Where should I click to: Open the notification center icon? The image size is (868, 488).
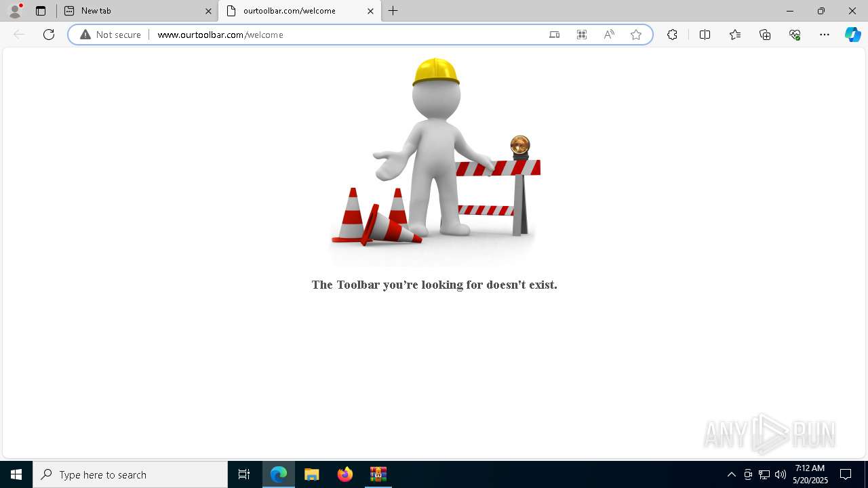(x=846, y=474)
